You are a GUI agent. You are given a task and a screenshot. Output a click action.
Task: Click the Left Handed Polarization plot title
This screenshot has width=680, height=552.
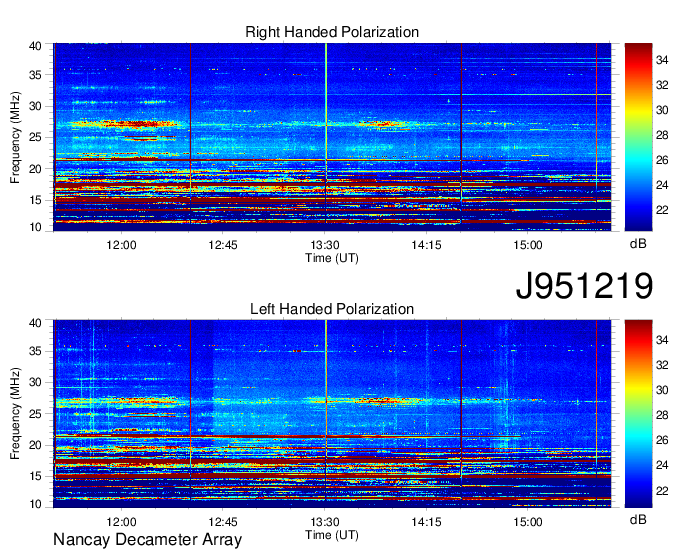332,309
